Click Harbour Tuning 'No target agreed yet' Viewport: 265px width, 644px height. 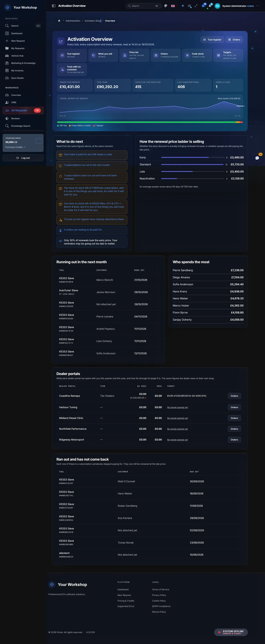tap(177, 407)
